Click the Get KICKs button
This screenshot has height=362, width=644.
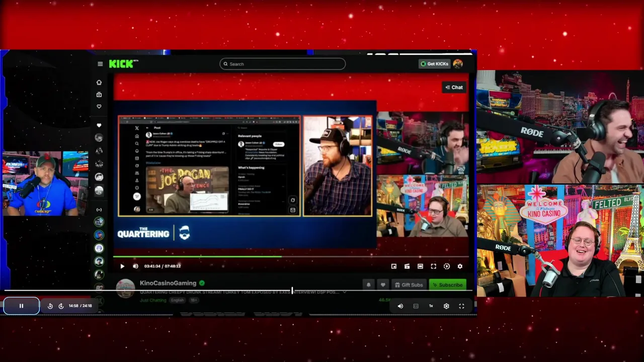[435, 64]
